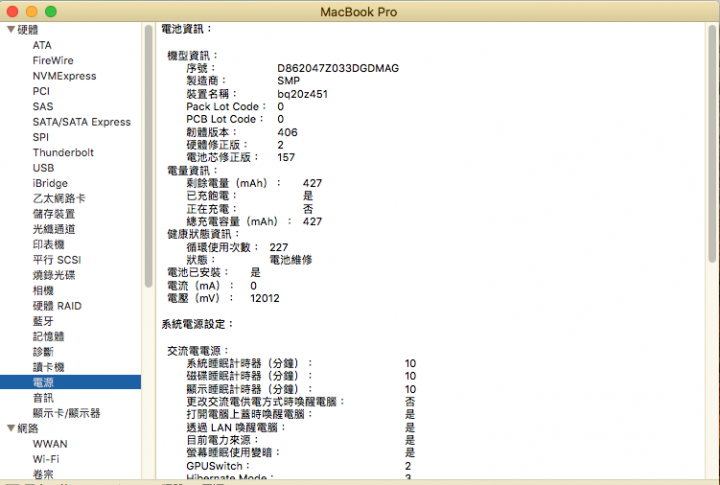This screenshot has width=720, height=485.
Task: Open 光纖通道 fibre channel entry
Action: coord(54,229)
